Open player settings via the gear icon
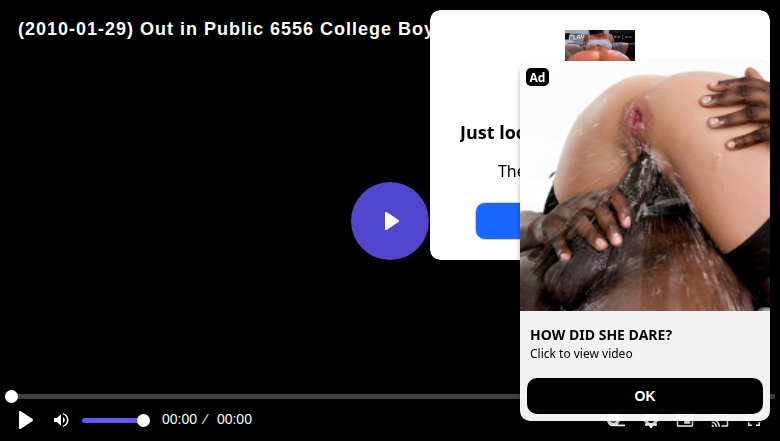 coord(650,423)
